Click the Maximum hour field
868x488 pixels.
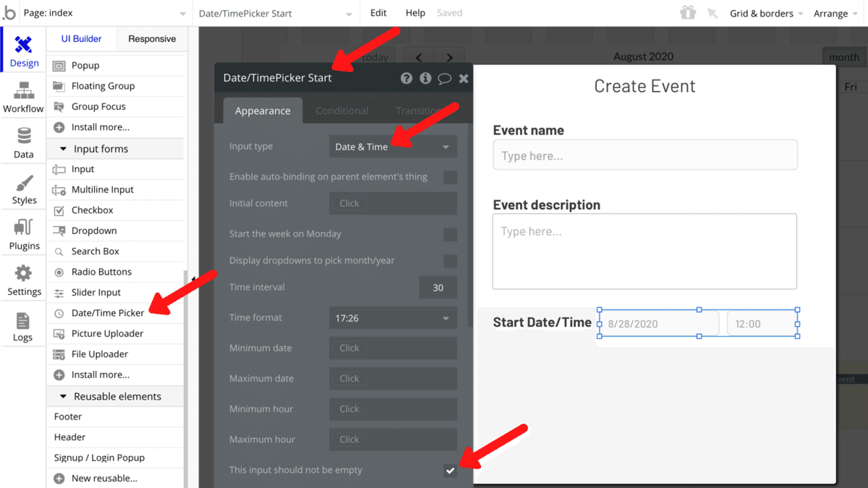(393, 440)
